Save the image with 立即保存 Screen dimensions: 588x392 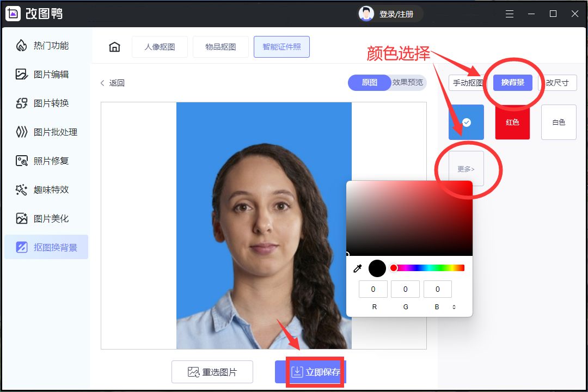coord(315,371)
